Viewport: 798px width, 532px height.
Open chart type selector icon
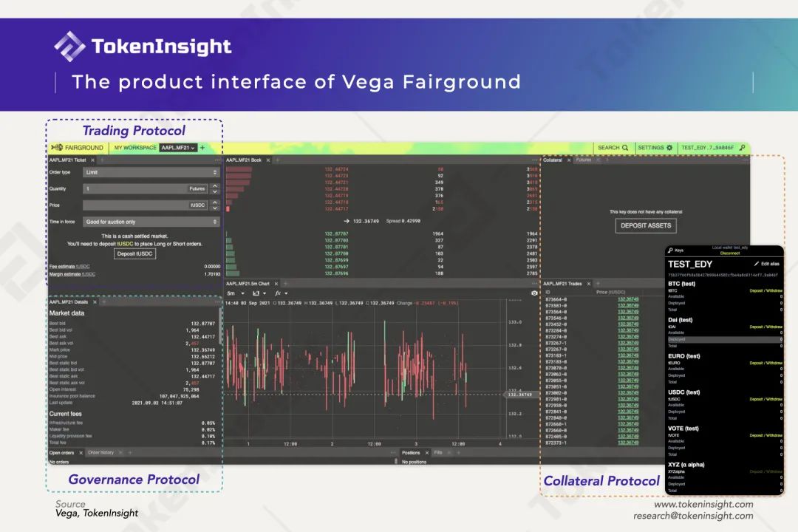[259, 293]
